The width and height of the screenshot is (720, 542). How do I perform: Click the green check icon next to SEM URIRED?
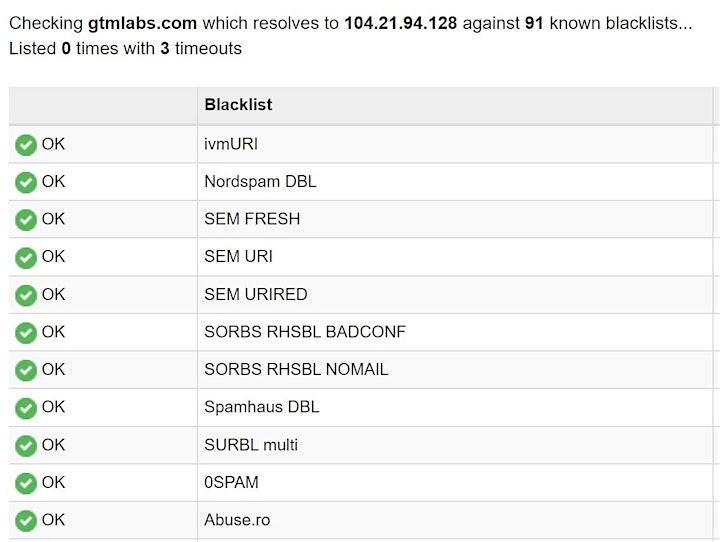click(26, 295)
